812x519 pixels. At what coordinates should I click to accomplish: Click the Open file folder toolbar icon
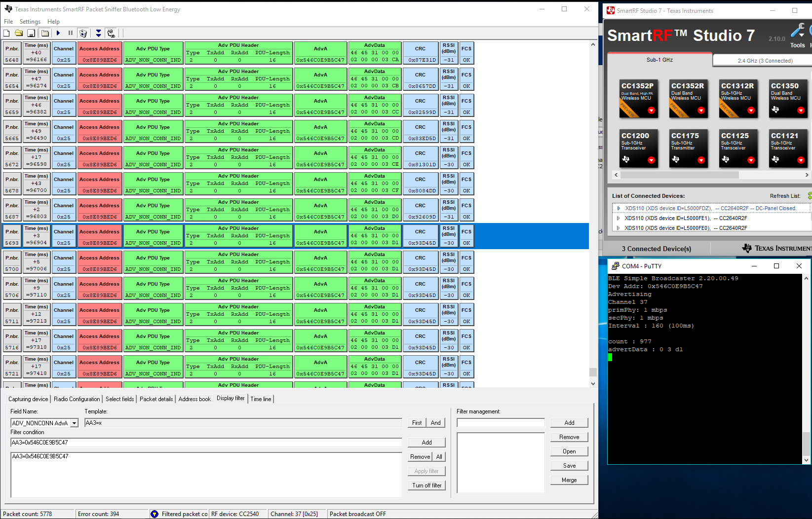tap(19, 33)
